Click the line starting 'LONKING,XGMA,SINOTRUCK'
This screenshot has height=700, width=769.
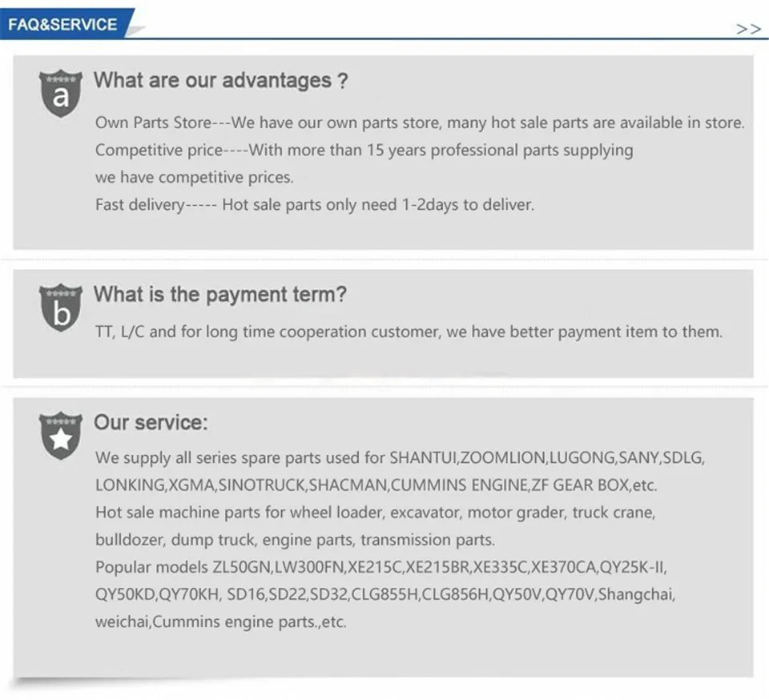(376, 485)
